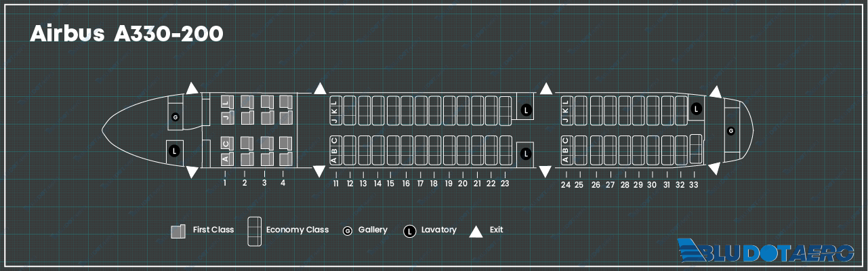Click the galley icon in the nose section
868x271 pixels.
[175, 117]
